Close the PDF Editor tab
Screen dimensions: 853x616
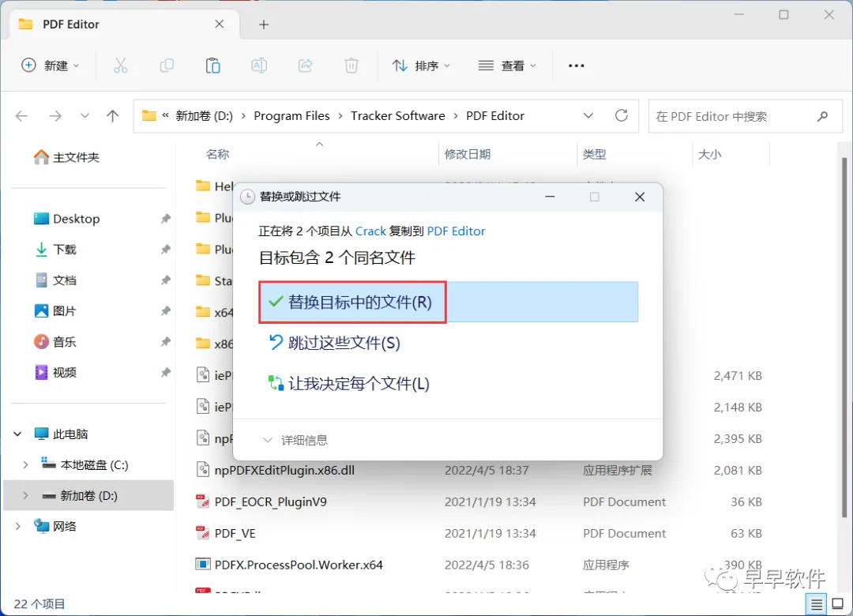220,24
